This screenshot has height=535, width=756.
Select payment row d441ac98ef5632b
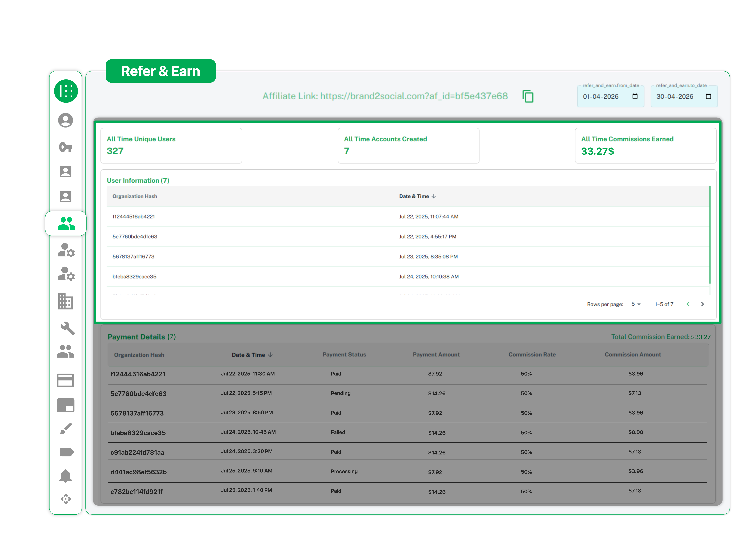pyautogui.click(x=408, y=471)
